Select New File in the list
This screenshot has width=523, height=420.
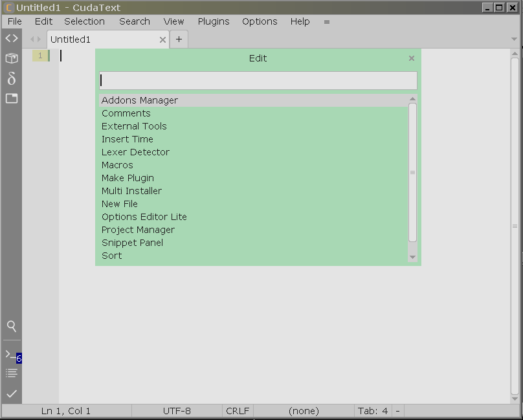click(x=254, y=204)
